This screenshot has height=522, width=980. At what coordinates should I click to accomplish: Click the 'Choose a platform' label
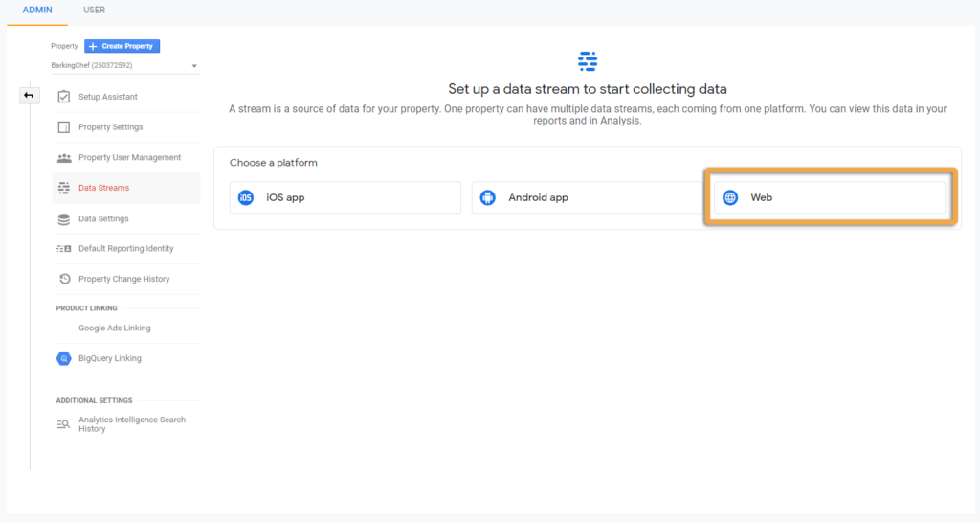pyautogui.click(x=273, y=163)
